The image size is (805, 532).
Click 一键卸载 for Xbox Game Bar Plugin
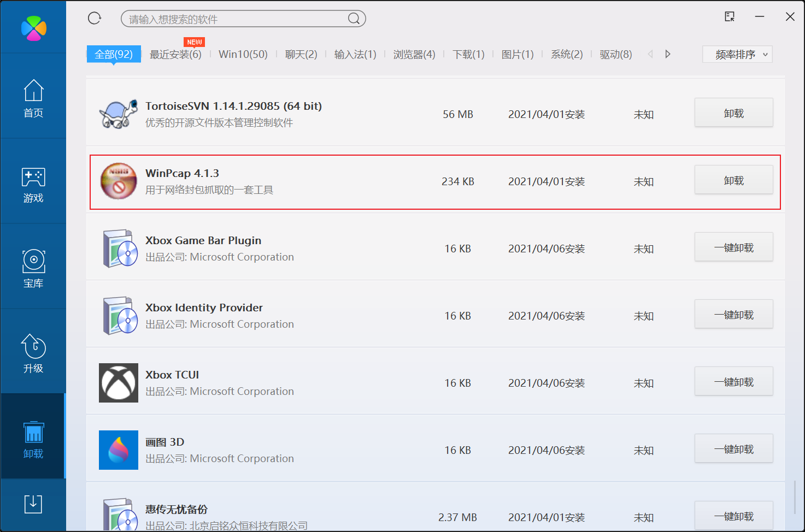733,247
